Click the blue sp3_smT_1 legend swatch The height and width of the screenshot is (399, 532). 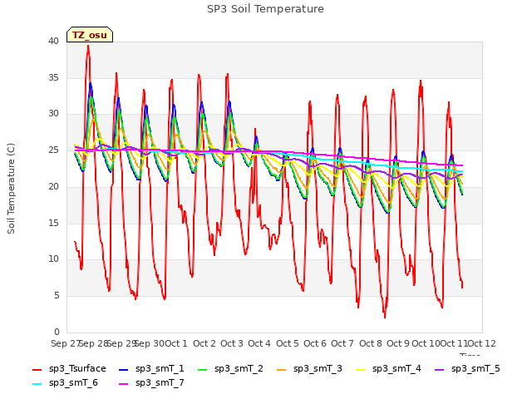point(124,369)
